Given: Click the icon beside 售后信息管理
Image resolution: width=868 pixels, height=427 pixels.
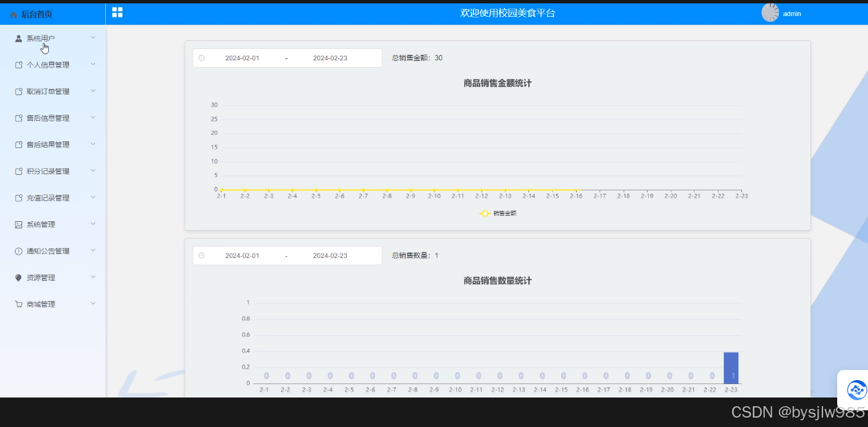Looking at the screenshot, I should (19, 118).
